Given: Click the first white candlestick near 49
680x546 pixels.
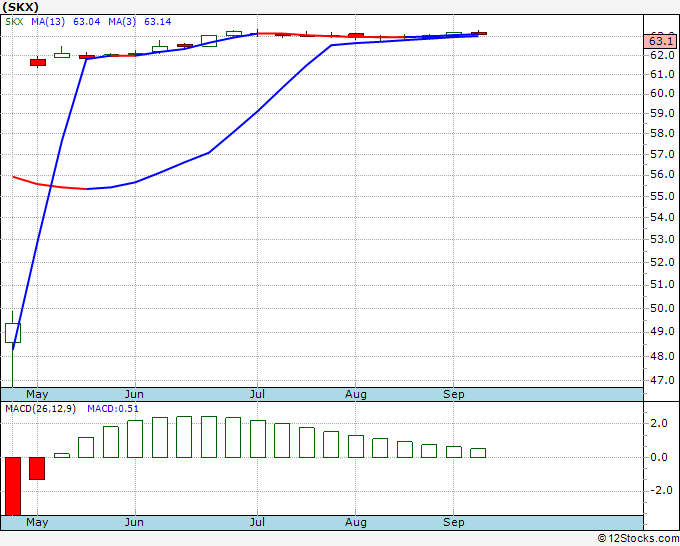Looking at the screenshot, I should click(x=13, y=332).
